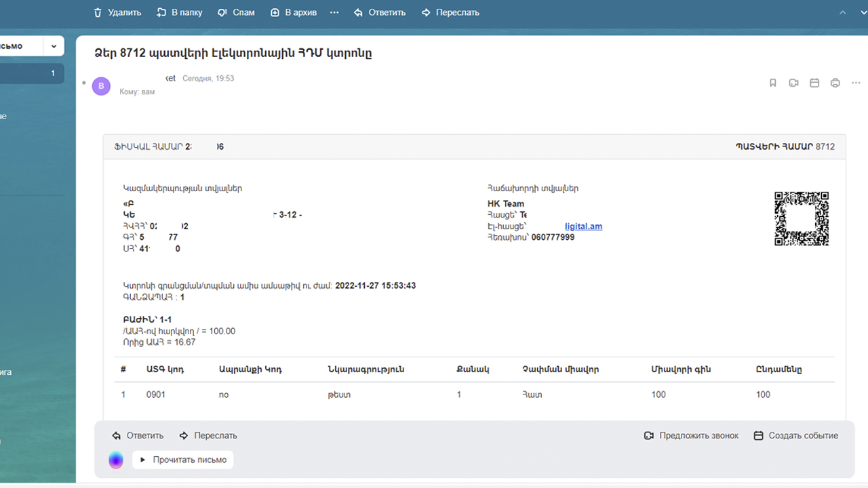Image resolution: width=868 pixels, height=488 pixels.
Task: Open the digital.am sender link
Action: tap(585, 226)
